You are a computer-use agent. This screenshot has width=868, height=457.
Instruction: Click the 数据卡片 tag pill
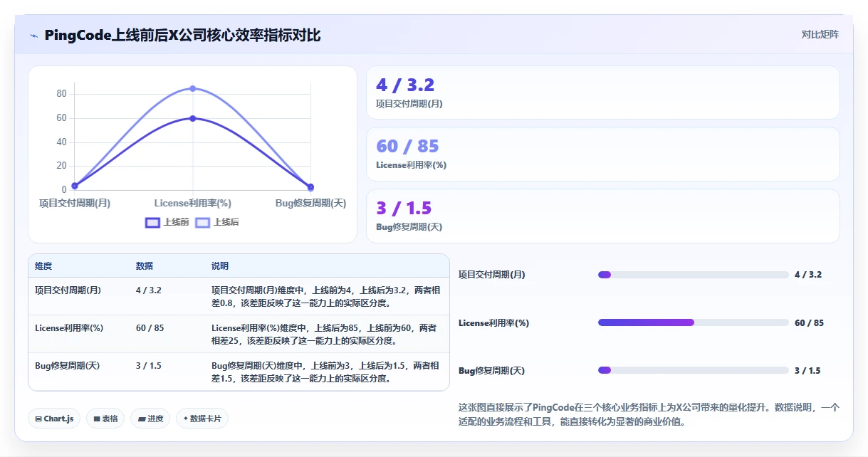[202, 419]
